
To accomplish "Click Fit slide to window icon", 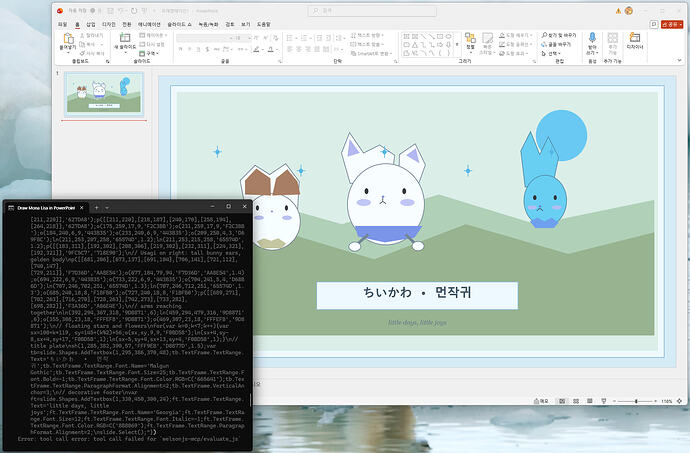I will click(679, 401).
